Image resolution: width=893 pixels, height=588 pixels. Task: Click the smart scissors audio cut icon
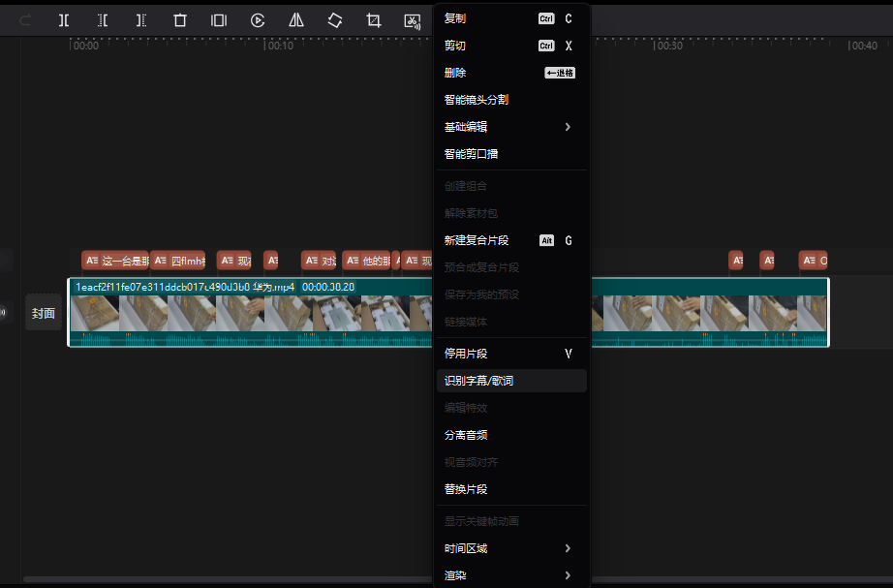413,21
